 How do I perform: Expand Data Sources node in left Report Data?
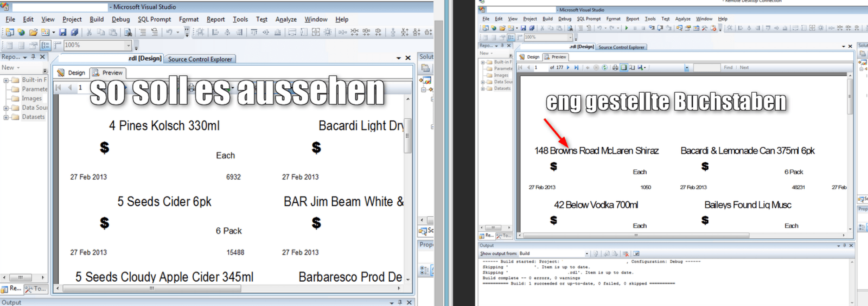[6, 107]
